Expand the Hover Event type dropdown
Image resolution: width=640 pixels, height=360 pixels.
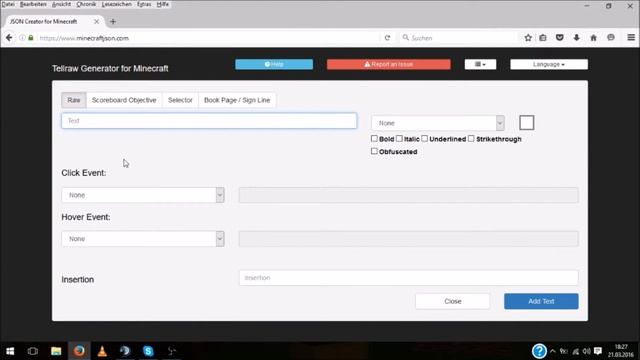pyautogui.click(x=143, y=239)
